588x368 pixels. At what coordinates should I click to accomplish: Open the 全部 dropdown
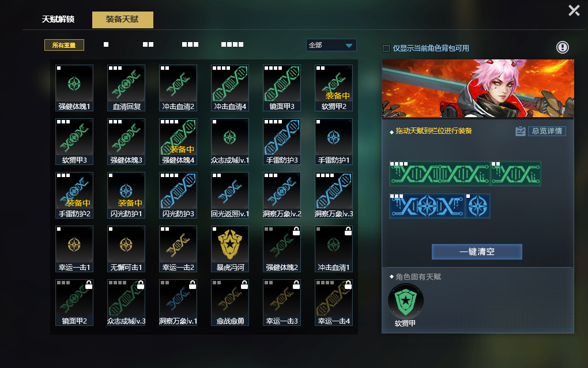tap(331, 45)
